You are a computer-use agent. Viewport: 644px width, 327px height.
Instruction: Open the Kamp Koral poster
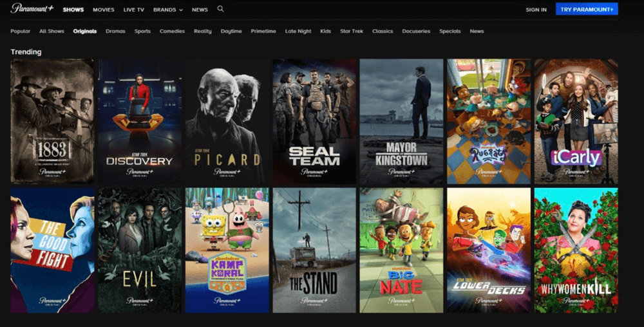point(227,250)
